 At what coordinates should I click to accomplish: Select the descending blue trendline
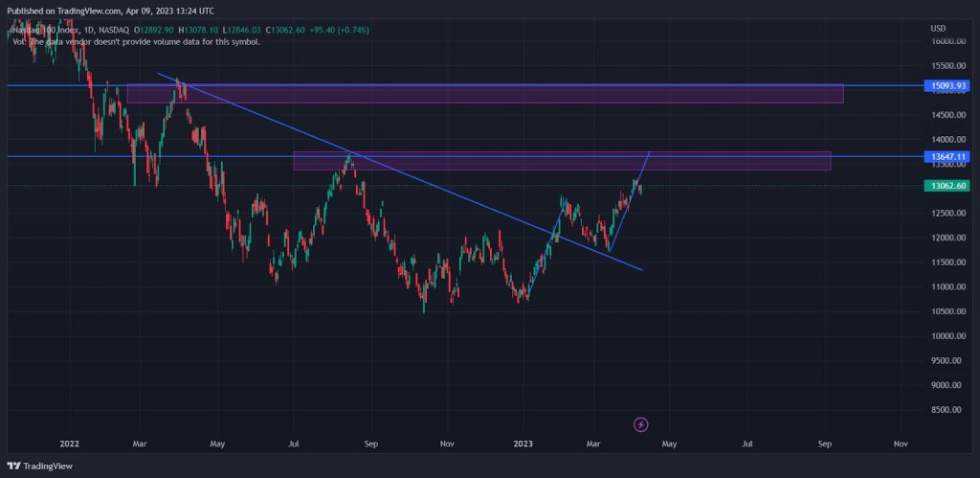pyautogui.click(x=400, y=172)
